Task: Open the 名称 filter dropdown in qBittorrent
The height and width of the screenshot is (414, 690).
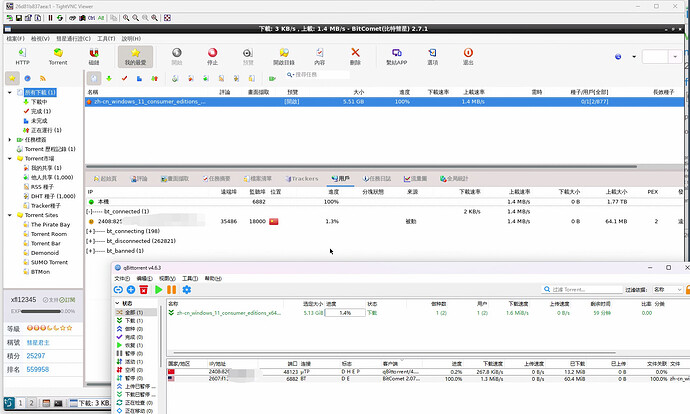Action: pos(668,289)
